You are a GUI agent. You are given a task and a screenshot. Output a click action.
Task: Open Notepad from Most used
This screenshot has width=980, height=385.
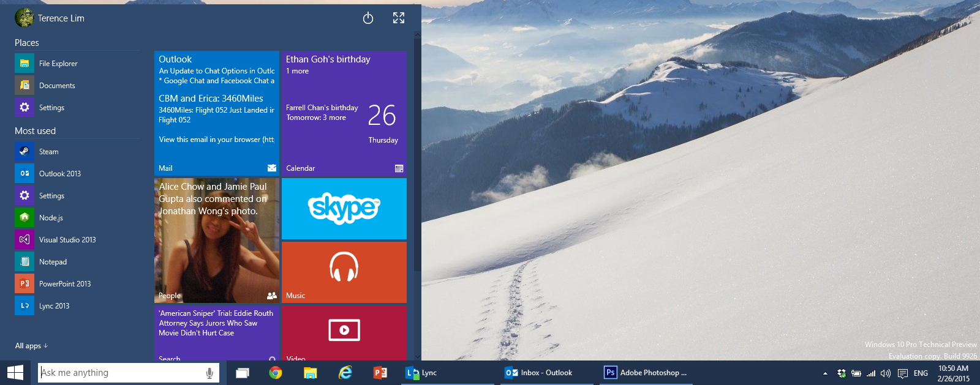click(x=77, y=262)
